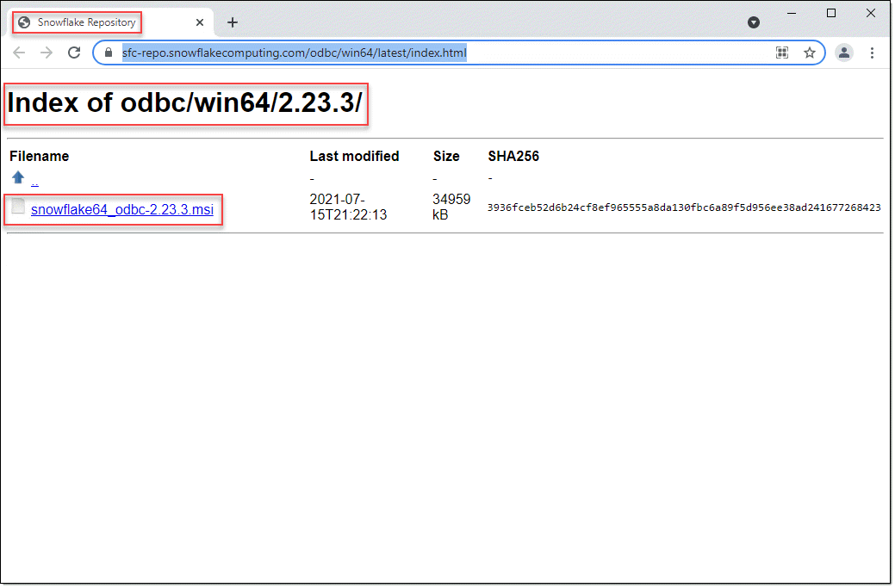The width and height of the screenshot is (895, 588).
Task: Click the Filename column header
Action: pyautogui.click(x=39, y=156)
